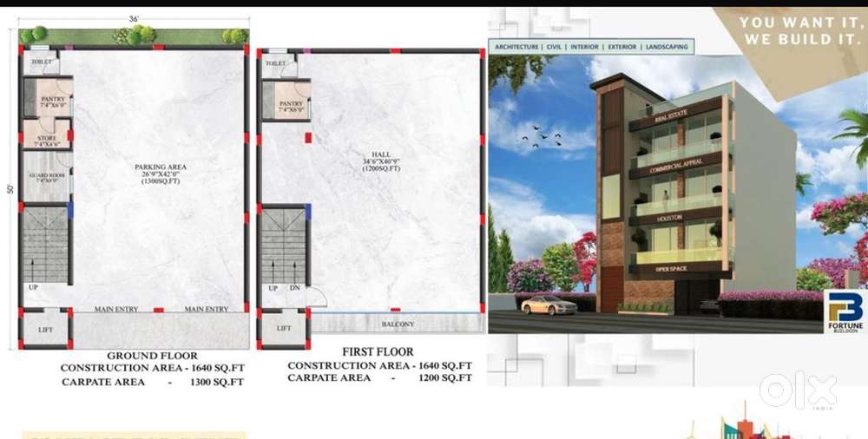Click the first floor PANTRY label
The width and height of the screenshot is (868, 439).
coord(291,107)
